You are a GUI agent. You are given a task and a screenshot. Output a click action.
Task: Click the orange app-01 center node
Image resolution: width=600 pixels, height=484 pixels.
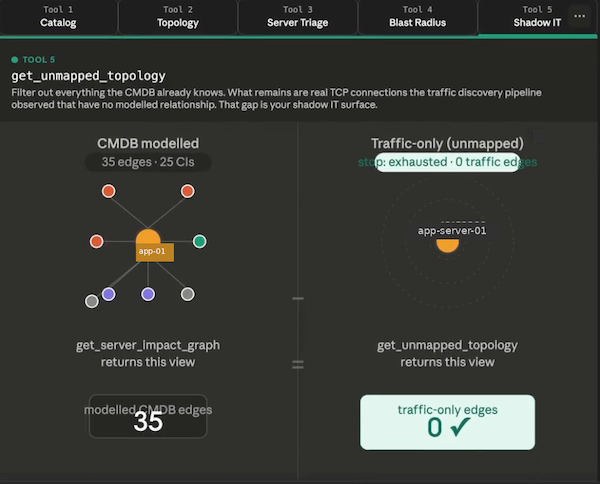pyautogui.click(x=148, y=237)
